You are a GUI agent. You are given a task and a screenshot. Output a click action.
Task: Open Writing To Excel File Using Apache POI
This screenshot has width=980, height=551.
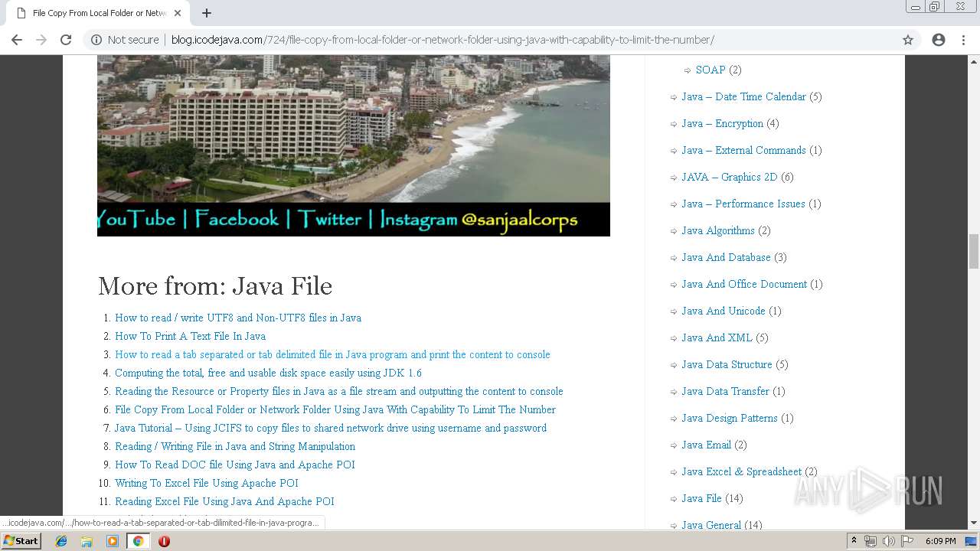tap(207, 483)
